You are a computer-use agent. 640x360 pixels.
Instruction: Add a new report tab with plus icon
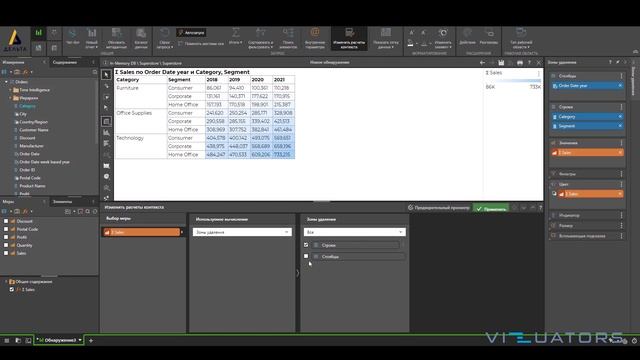pyautogui.click(x=91, y=340)
